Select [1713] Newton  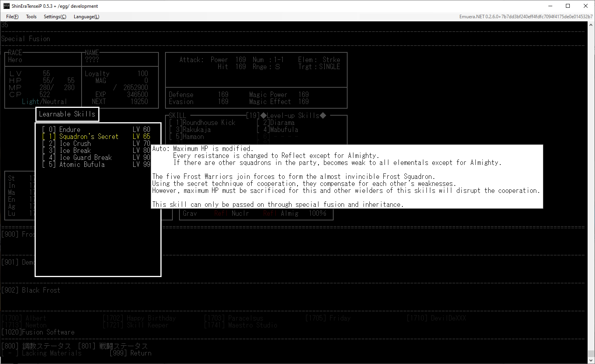24,325
